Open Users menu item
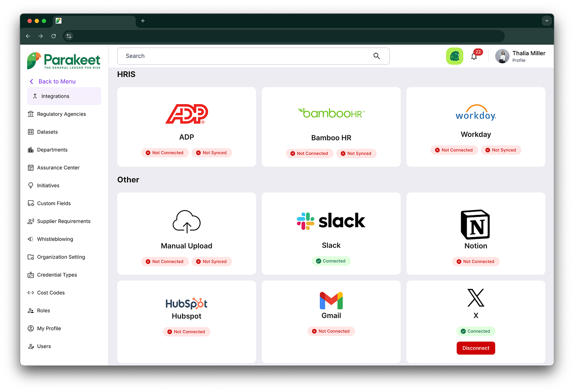This screenshot has height=392, width=574. pos(44,346)
